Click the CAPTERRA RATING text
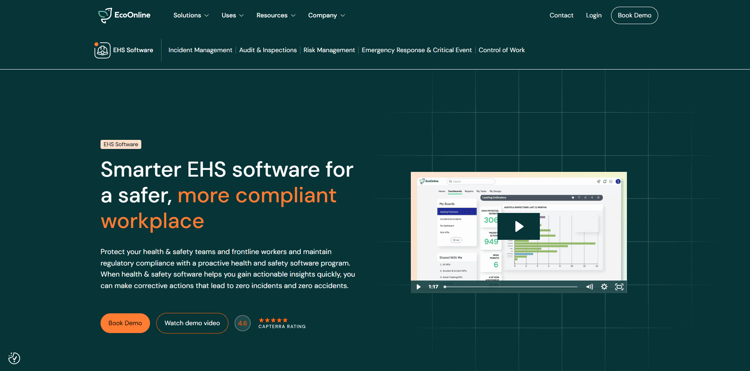Screen dimensions: 750x371 pos(282,327)
